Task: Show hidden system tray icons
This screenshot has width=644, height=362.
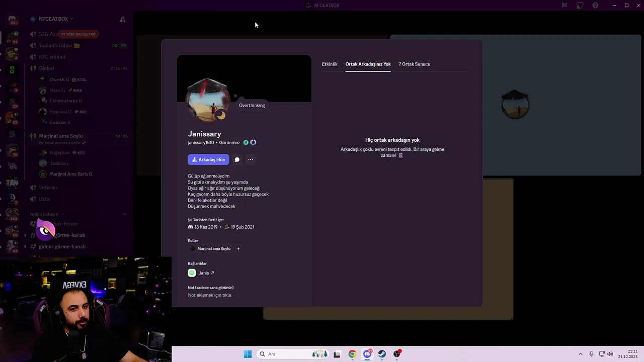Action: click(x=580, y=354)
